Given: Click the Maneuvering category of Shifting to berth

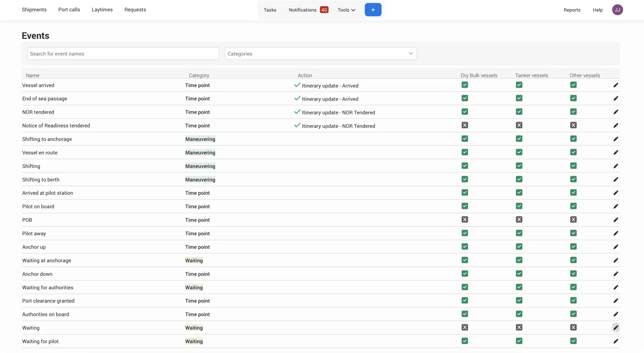Looking at the screenshot, I should point(200,180).
